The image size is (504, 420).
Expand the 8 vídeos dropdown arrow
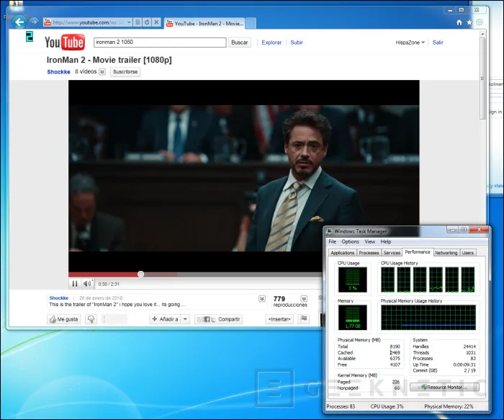click(x=102, y=72)
